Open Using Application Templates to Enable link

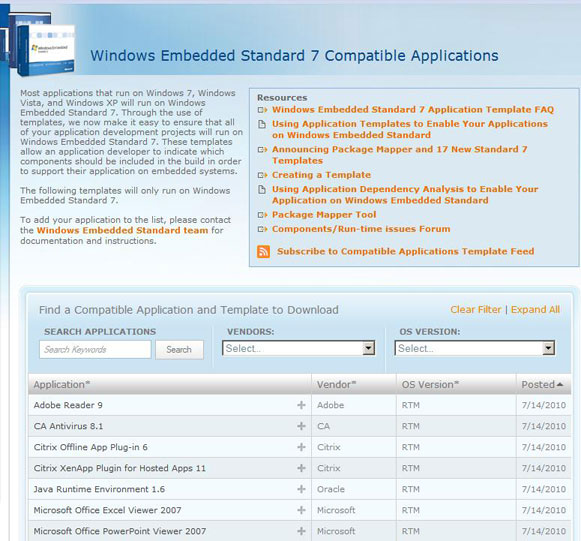point(410,129)
